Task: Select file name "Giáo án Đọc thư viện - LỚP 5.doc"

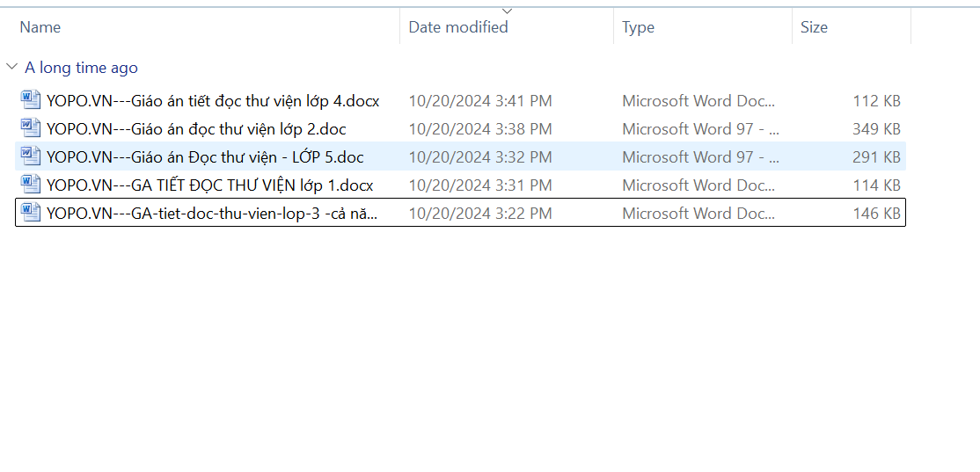Action: pyautogui.click(x=205, y=157)
